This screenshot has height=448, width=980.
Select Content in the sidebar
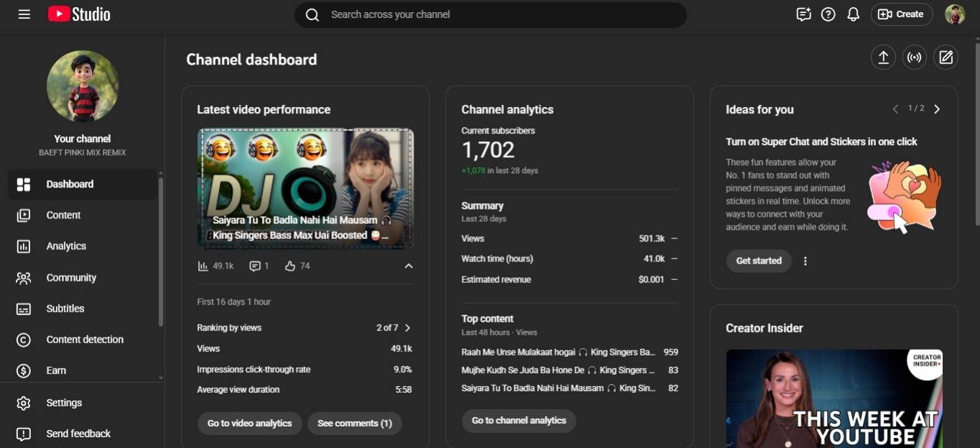click(63, 215)
